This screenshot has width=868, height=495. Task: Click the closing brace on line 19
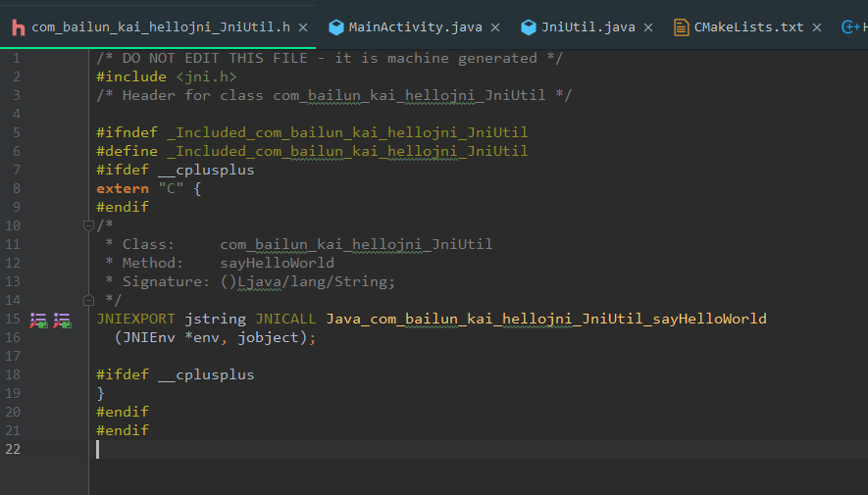(x=100, y=393)
